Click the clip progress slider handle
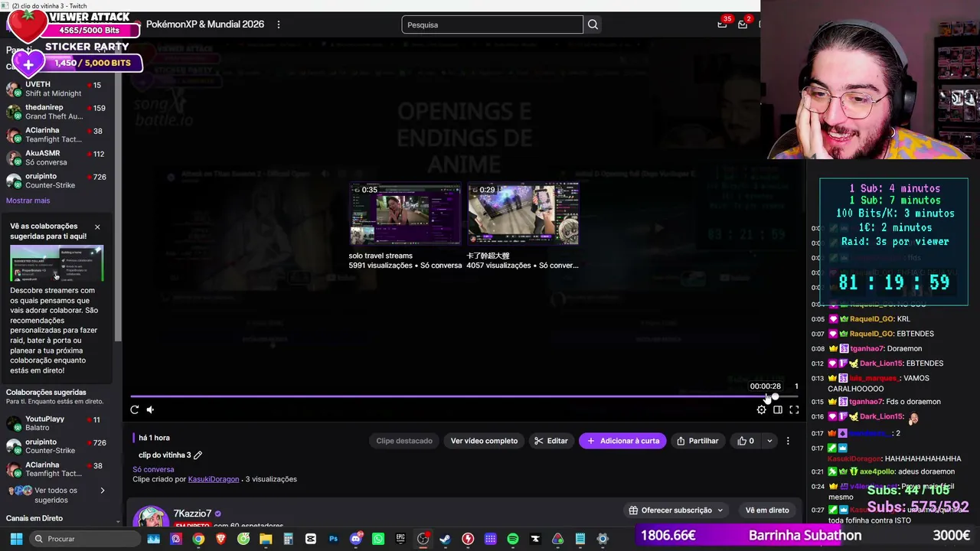Viewport: 980px width, 551px height. [x=775, y=396]
